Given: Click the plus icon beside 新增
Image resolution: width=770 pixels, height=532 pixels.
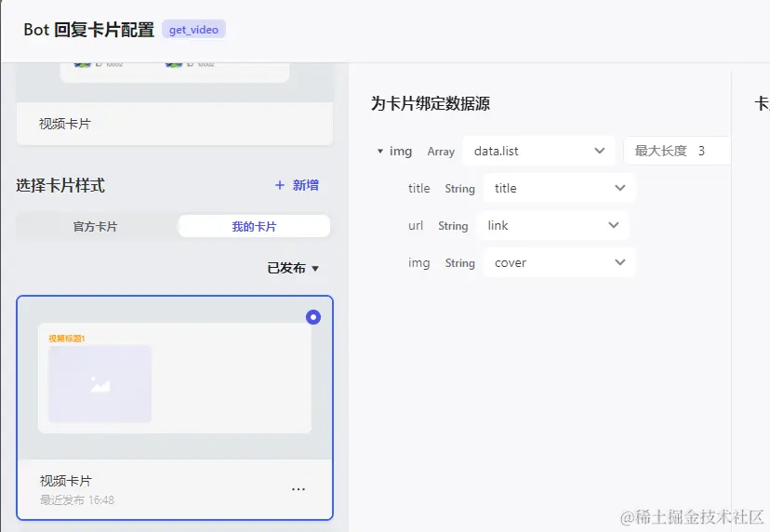Looking at the screenshot, I should click(279, 185).
